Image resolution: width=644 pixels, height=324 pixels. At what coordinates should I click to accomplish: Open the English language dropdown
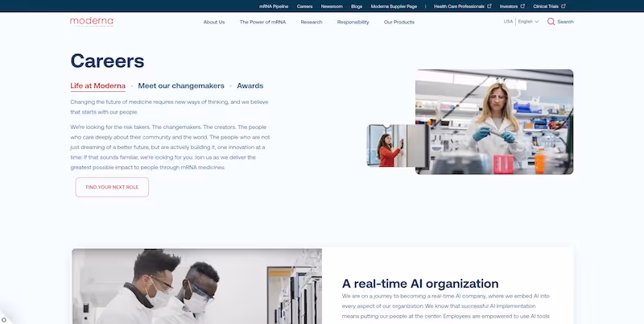(528, 22)
